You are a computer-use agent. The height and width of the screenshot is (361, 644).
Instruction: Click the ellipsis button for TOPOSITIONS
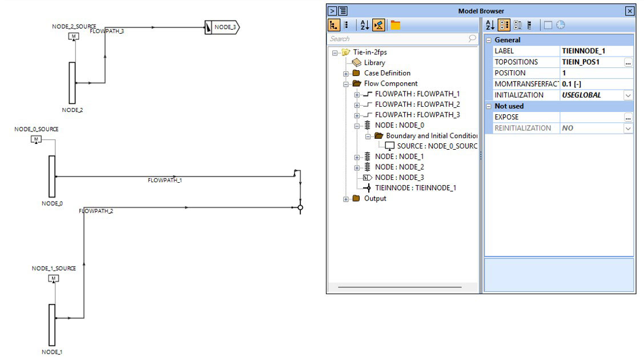click(x=628, y=62)
